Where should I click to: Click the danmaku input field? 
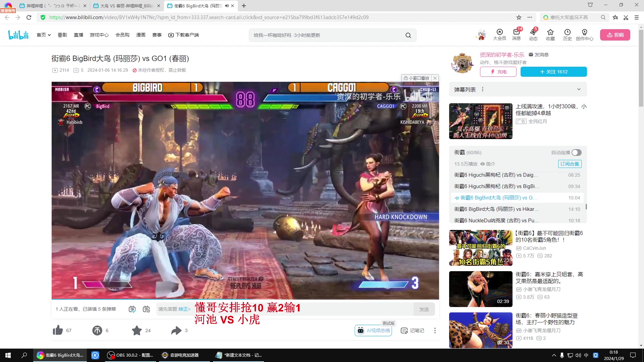[284, 309]
